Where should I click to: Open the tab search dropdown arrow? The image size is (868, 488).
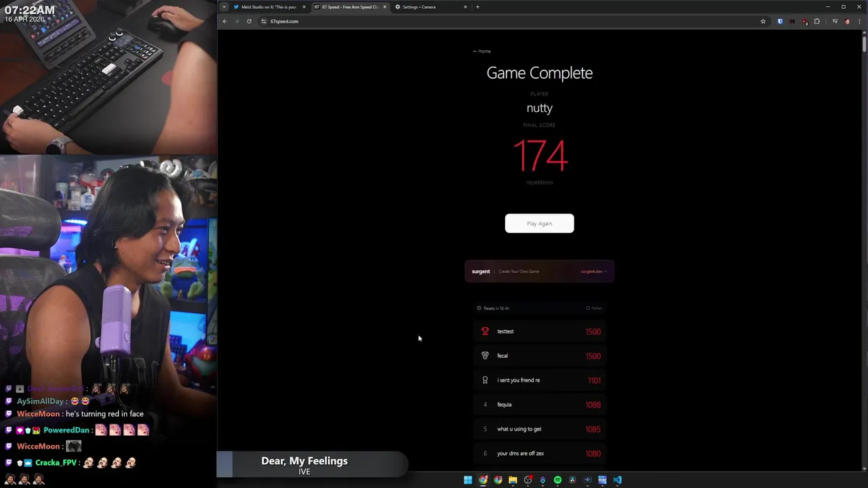coord(224,7)
